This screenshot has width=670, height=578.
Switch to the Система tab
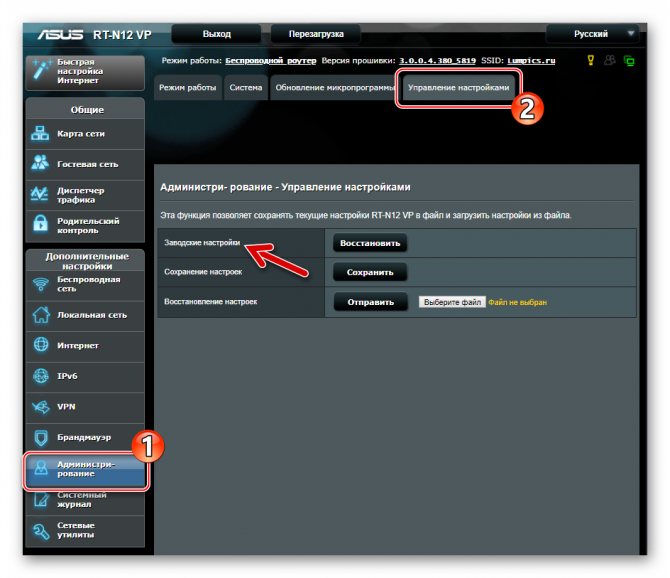246,88
